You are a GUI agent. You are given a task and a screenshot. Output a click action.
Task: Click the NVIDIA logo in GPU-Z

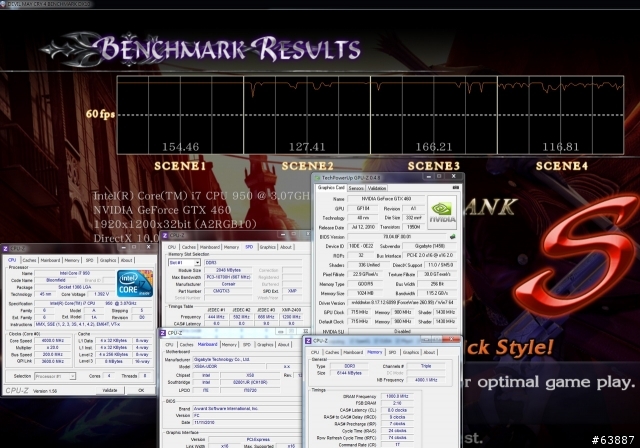tap(442, 212)
